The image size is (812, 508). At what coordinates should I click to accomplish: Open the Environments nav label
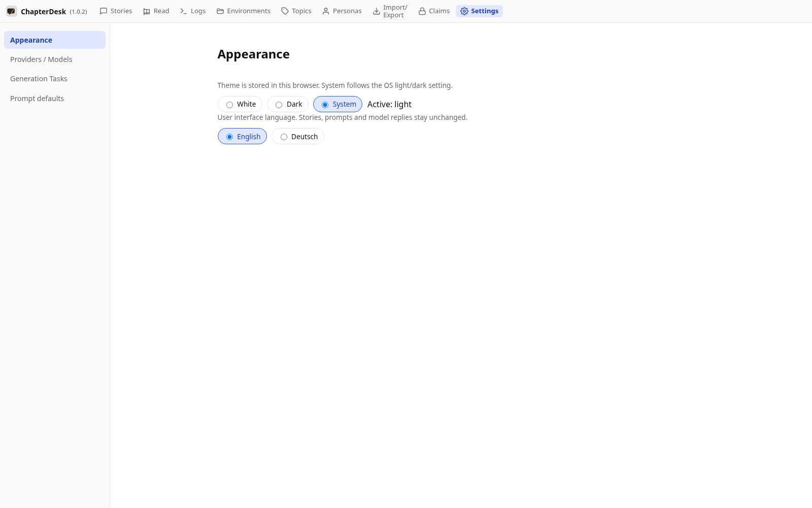[x=249, y=11]
